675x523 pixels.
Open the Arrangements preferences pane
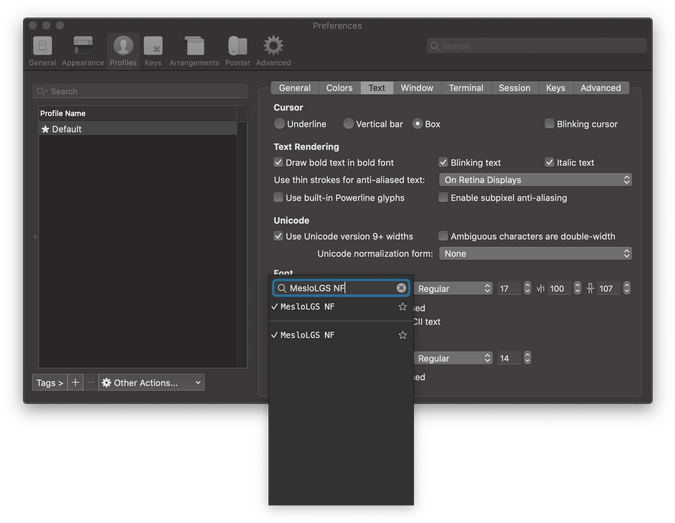194,51
